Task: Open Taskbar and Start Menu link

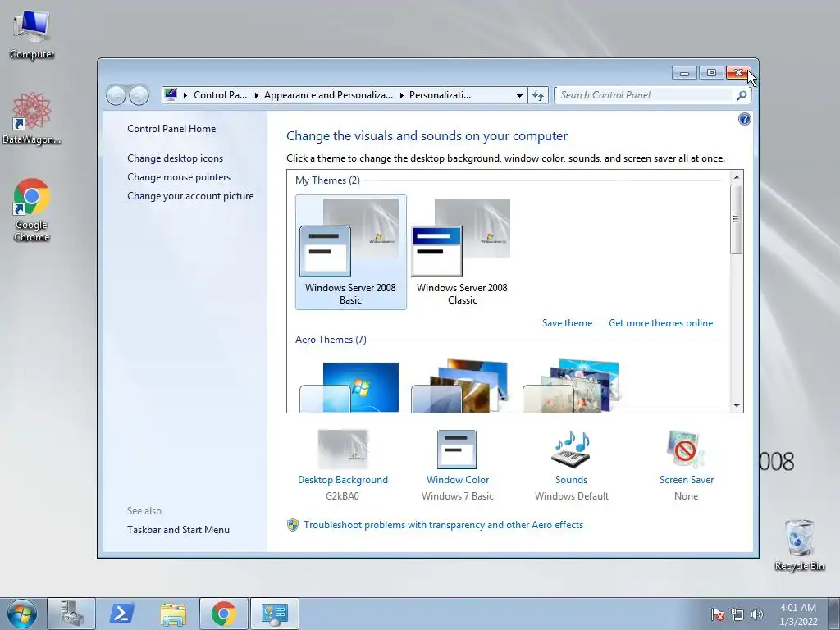Action: [x=178, y=530]
